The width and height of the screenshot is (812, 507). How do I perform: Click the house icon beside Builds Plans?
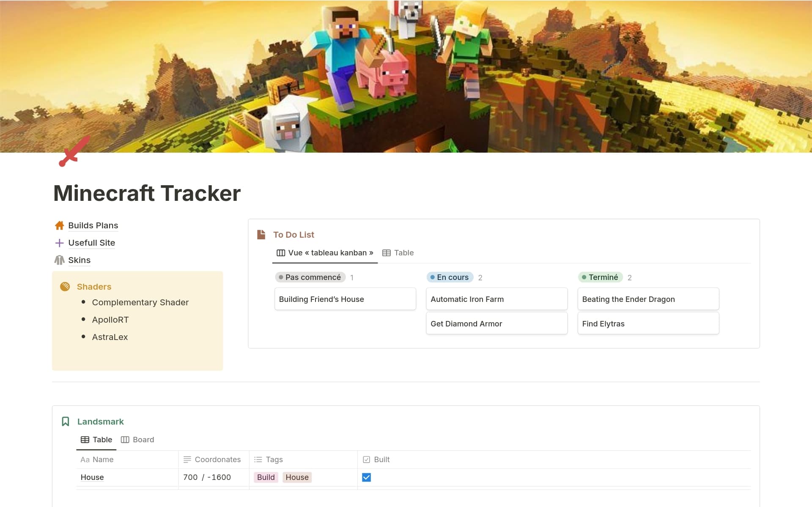[x=60, y=225]
